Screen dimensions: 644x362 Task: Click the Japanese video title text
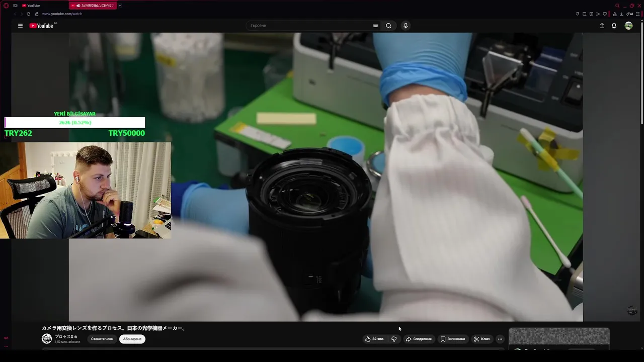tap(114, 328)
